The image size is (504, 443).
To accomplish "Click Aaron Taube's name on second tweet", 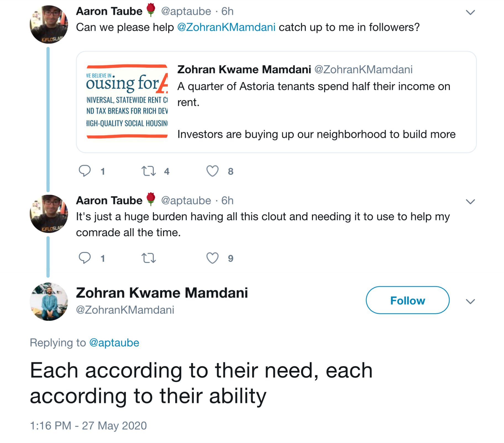I will pyautogui.click(x=109, y=200).
